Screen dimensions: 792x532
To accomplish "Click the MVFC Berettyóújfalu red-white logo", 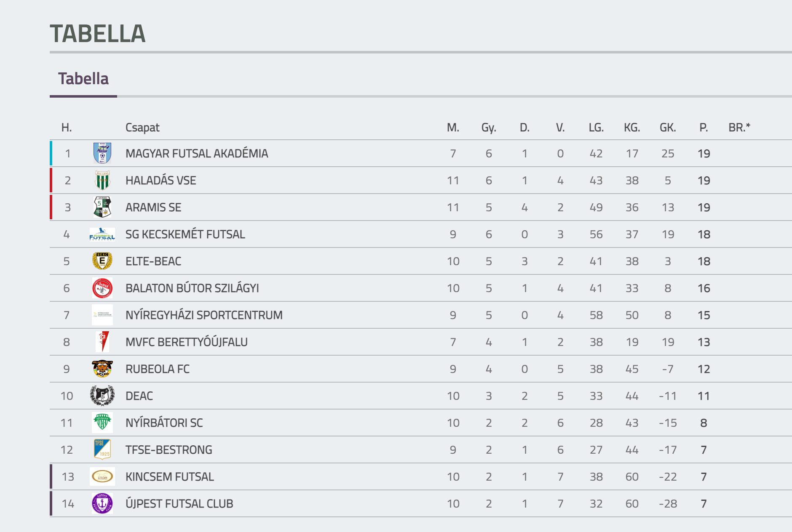I will coord(102,342).
